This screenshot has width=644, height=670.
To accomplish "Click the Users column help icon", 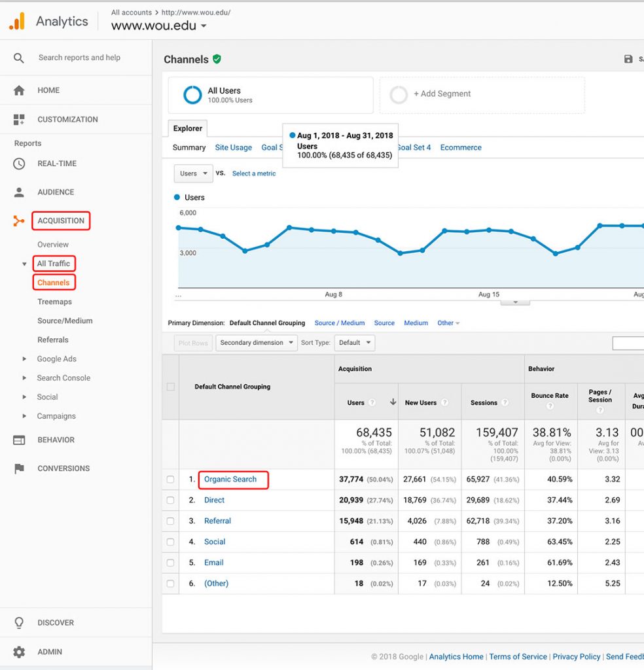I will [372, 402].
